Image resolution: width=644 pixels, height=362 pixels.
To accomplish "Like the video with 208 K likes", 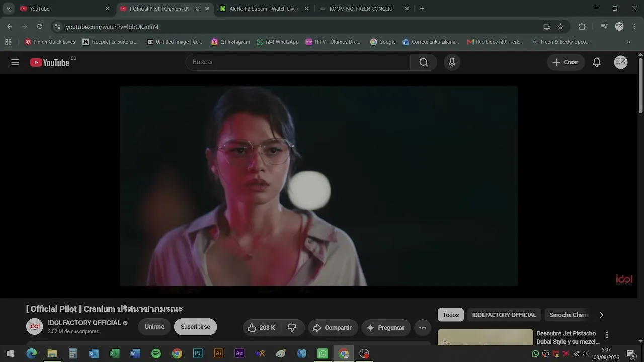I will pyautogui.click(x=262, y=328).
